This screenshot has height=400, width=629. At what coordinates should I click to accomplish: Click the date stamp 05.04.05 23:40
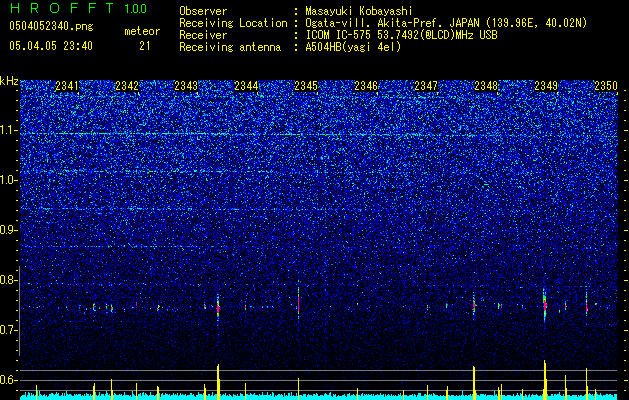point(51,46)
